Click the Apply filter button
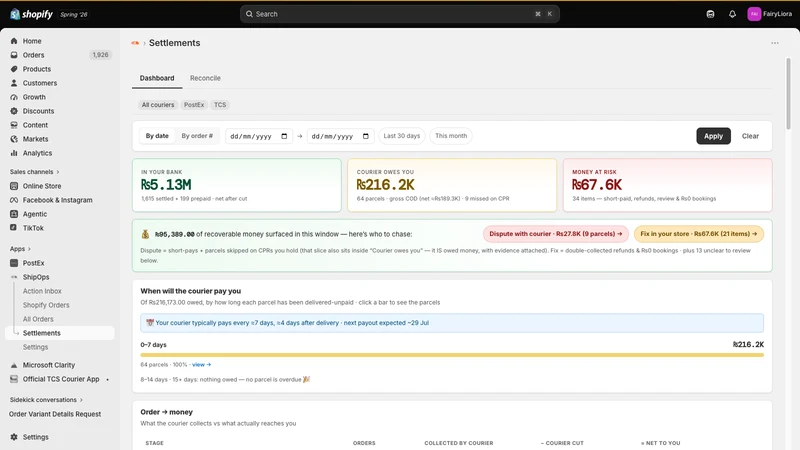 713,136
